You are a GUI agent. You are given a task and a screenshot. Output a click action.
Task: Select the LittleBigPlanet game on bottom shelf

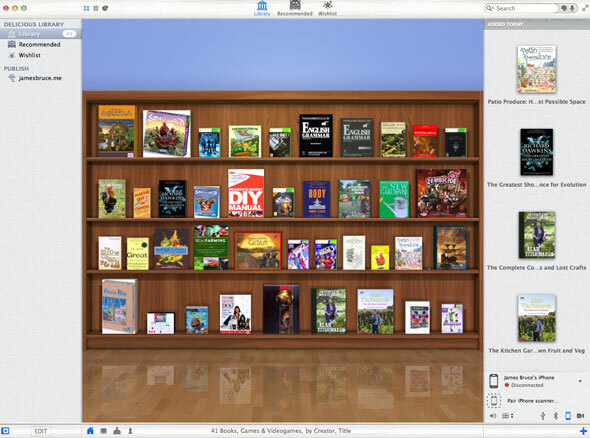coord(197,320)
